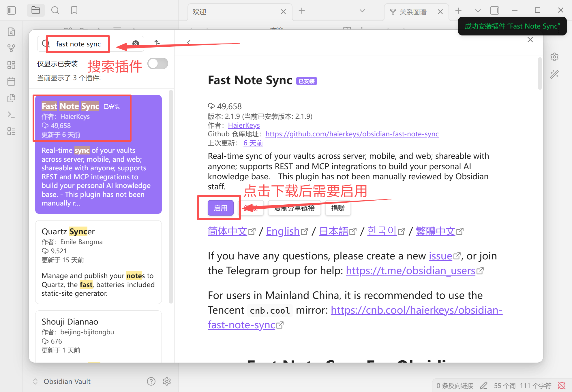The height and width of the screenshot is (392, 572).
Task: Click the Obsidian Vault name
Action: click(x=67, y=381)
